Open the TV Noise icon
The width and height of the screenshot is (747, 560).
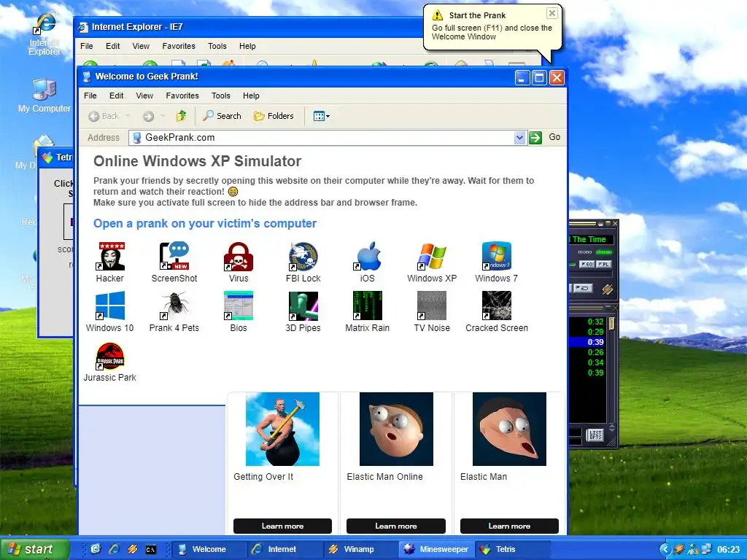pyautogui.click(x=432, y=311)
